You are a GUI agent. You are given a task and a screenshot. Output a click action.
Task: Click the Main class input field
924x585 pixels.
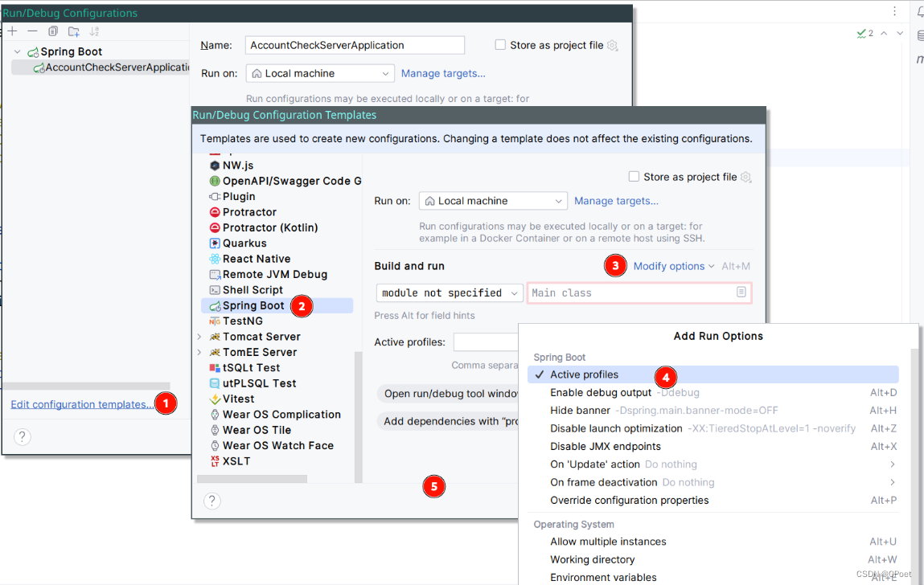(x=639, y=292)
